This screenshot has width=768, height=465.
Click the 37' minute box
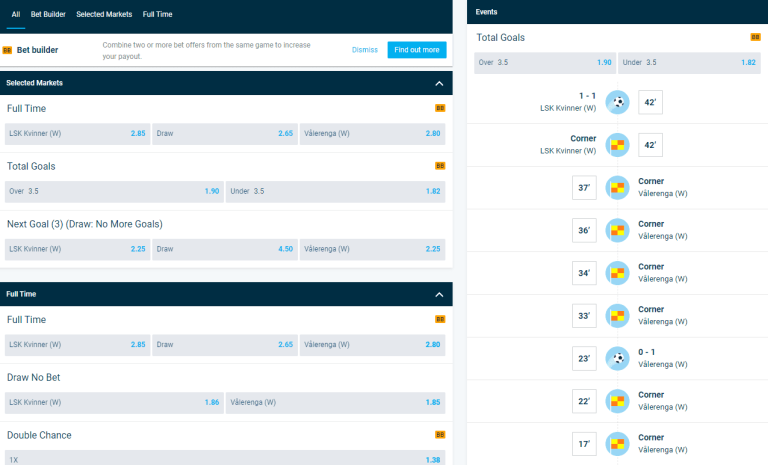point(584,188)
